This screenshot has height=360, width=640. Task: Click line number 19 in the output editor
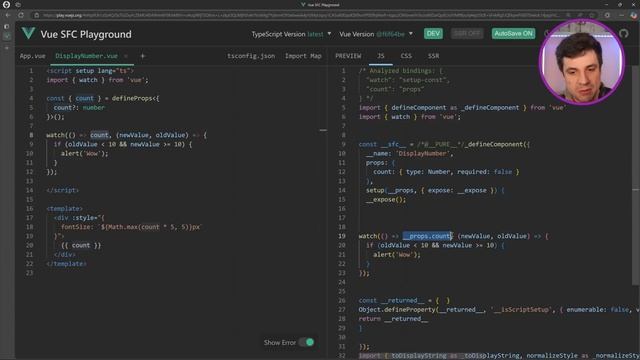342,236
